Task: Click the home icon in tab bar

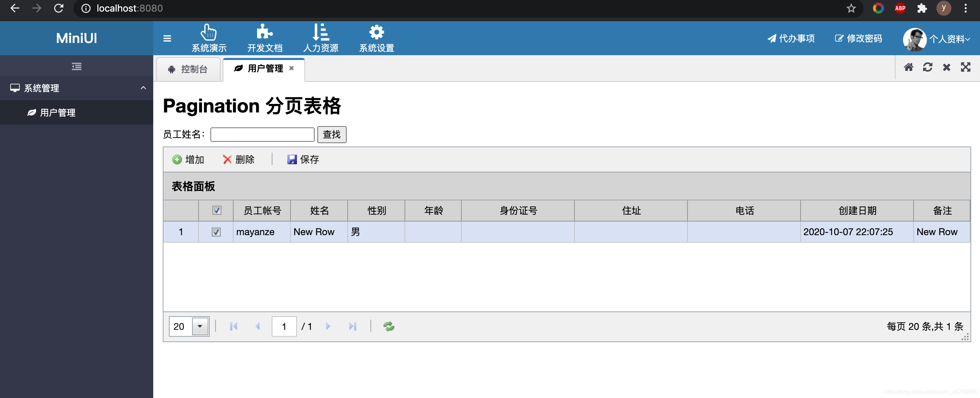Action: point(908,67)
